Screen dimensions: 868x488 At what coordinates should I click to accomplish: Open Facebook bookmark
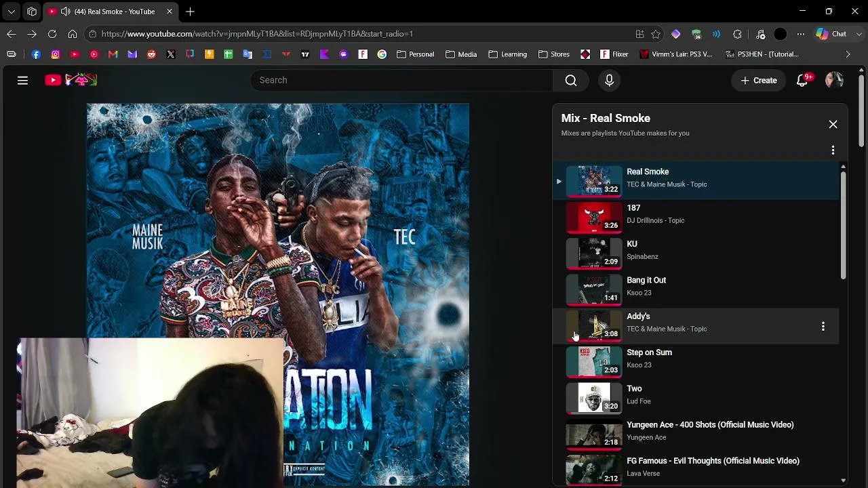tap(36, 54)
